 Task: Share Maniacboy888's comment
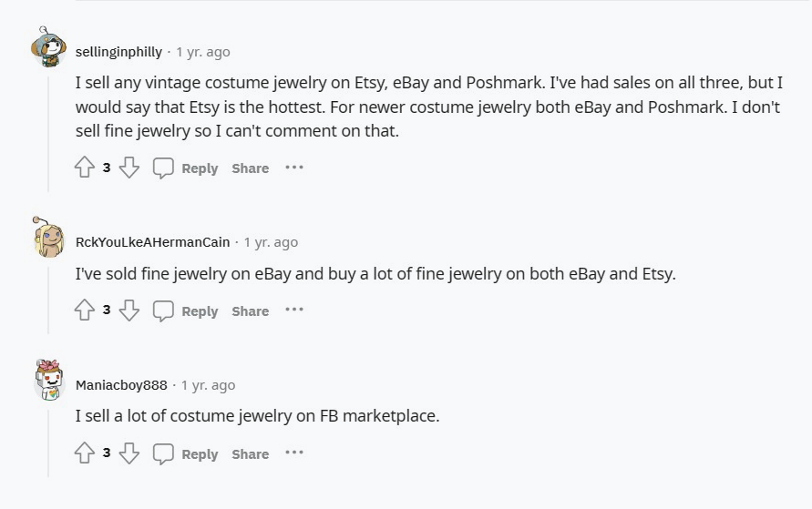[250, 454]
